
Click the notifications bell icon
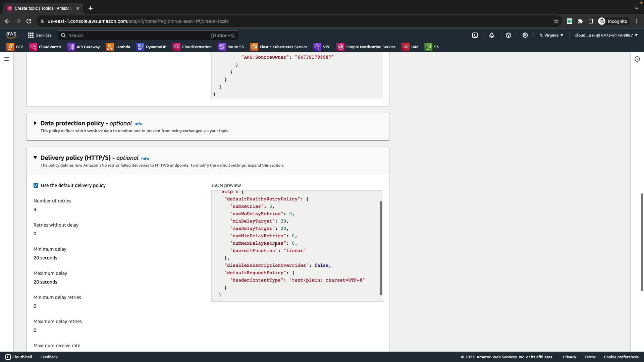pos(492,35)
